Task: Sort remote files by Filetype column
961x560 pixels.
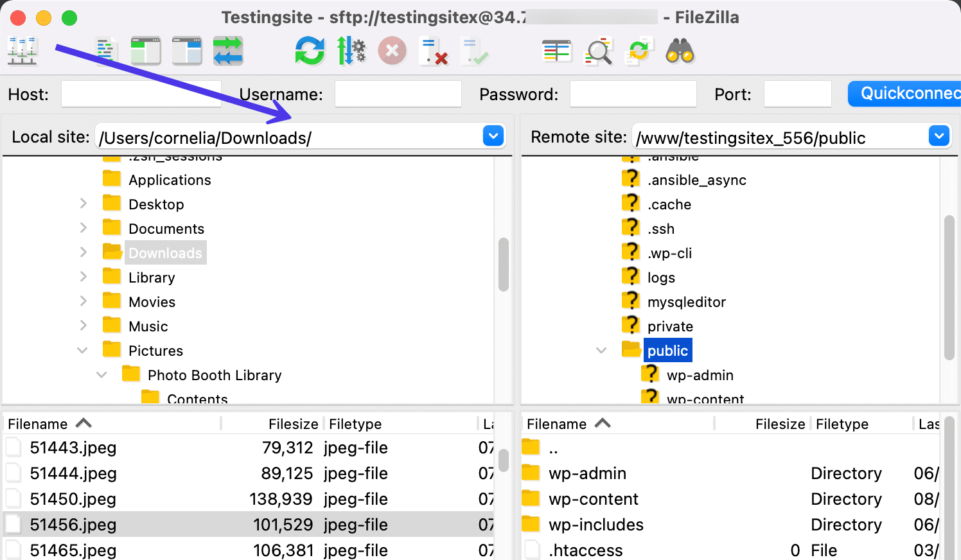Action: 842,424
